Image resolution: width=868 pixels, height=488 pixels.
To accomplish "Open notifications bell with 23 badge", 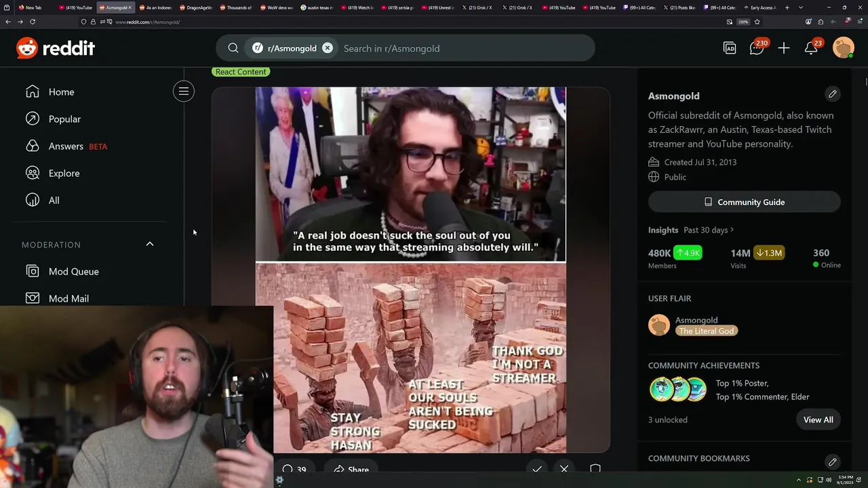I will tap(812, 47).
